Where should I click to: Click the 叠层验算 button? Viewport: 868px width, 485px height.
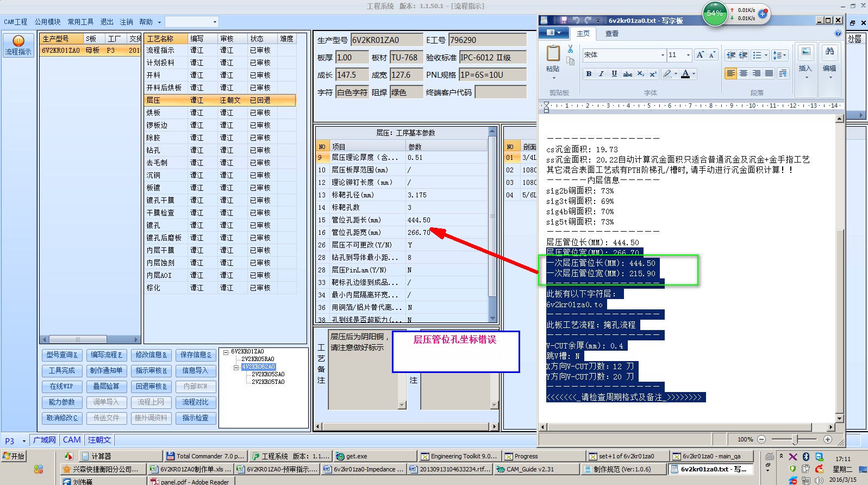point(107,387)
